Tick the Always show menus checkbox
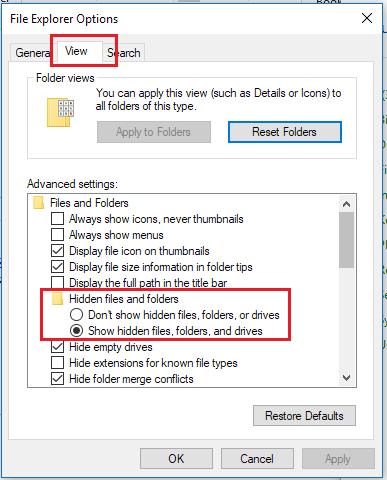 57,235
